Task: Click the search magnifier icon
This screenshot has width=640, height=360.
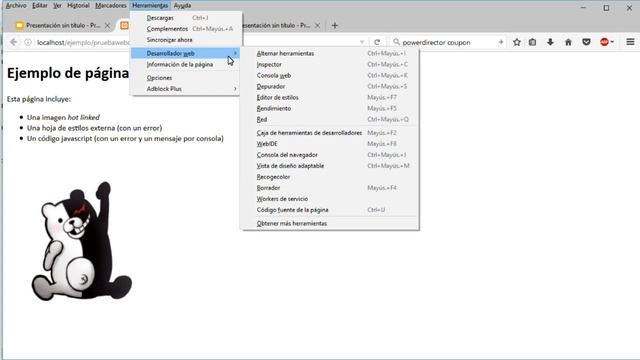Action: pos(396,42)
